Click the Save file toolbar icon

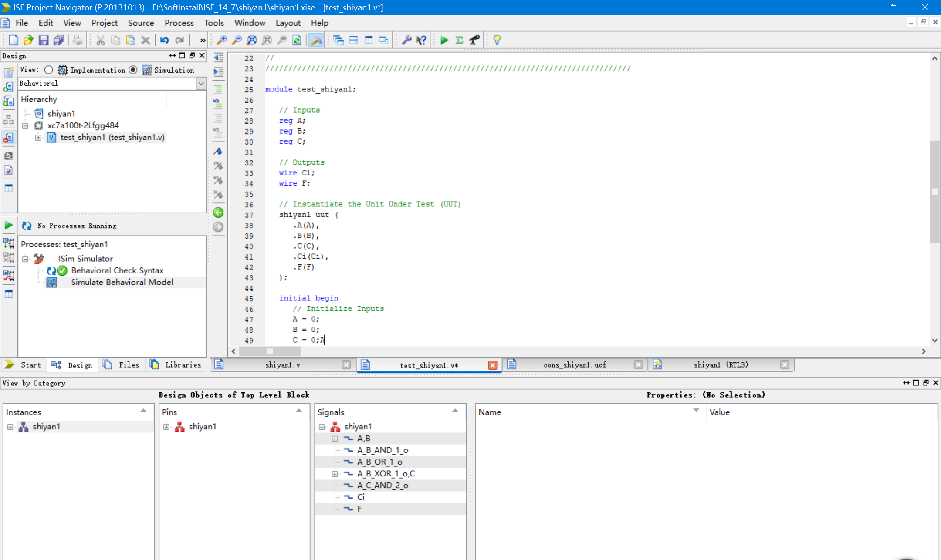tap(44, 40)
